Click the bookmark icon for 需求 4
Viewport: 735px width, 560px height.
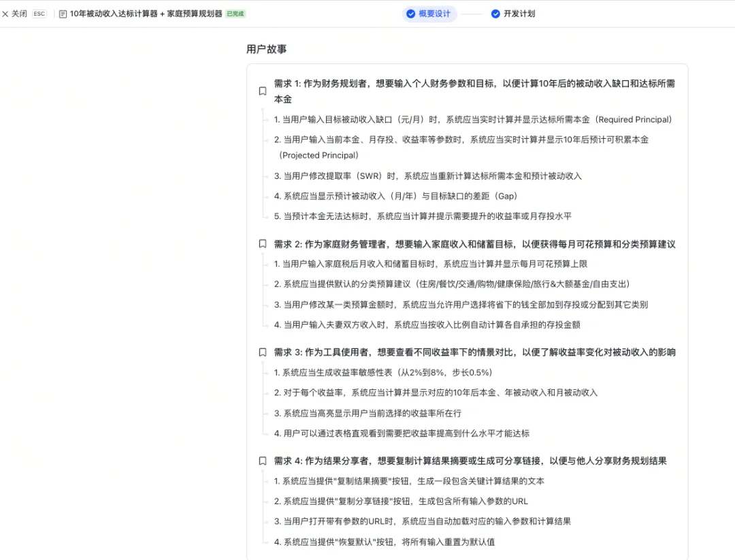click(263, 461)
